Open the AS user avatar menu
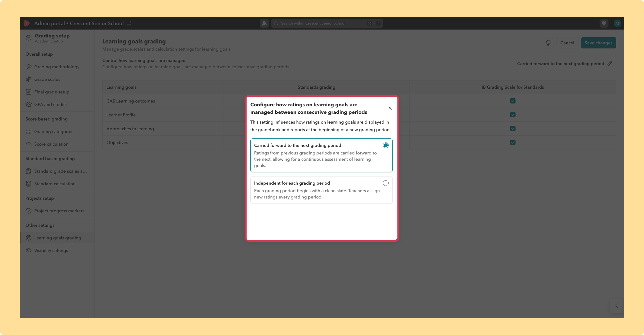Screen dimensions: 644x335 617,23
